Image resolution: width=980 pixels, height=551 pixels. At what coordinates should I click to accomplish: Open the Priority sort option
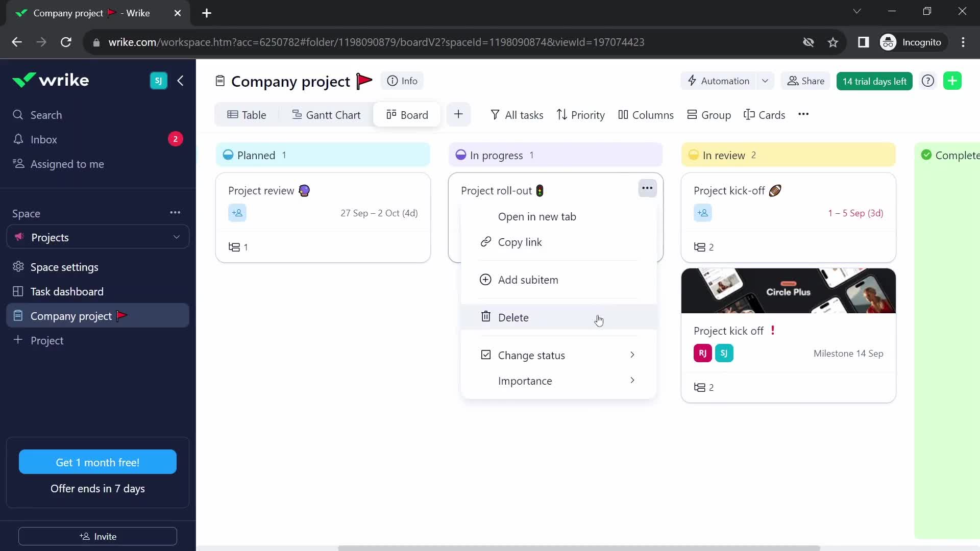581,115
